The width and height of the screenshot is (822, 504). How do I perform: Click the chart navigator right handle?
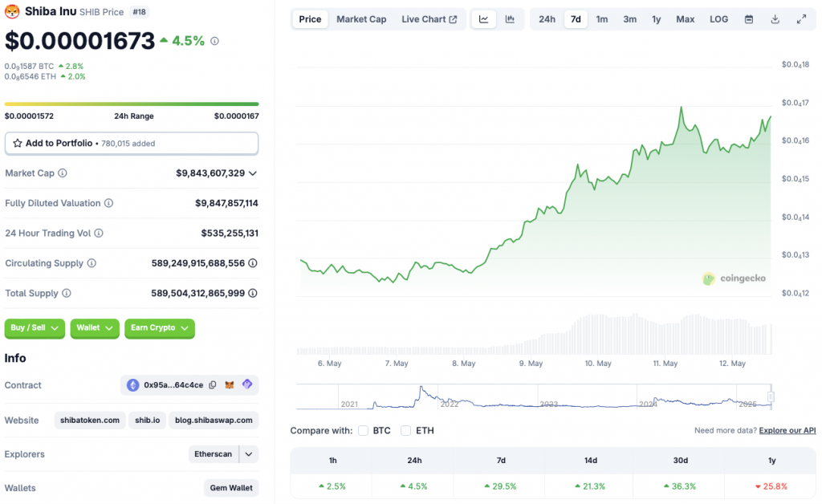[x=771, y=396]
